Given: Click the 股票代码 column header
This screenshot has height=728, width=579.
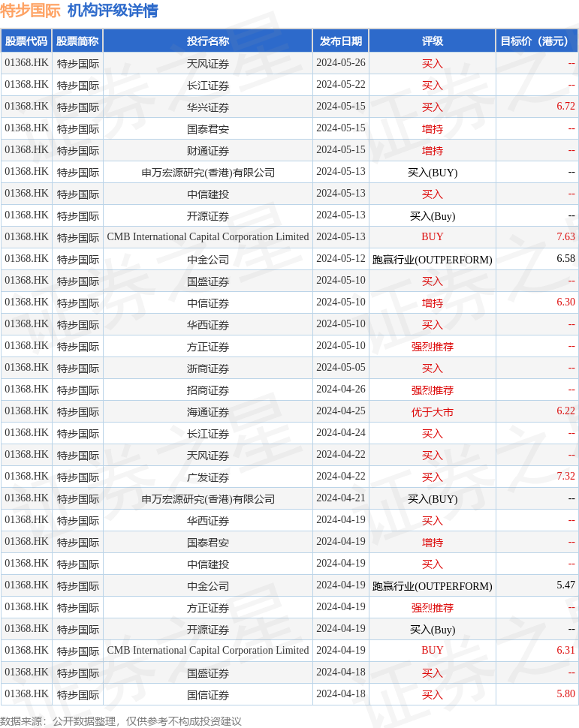Looking at the screenshot, I should pos(26,41).
